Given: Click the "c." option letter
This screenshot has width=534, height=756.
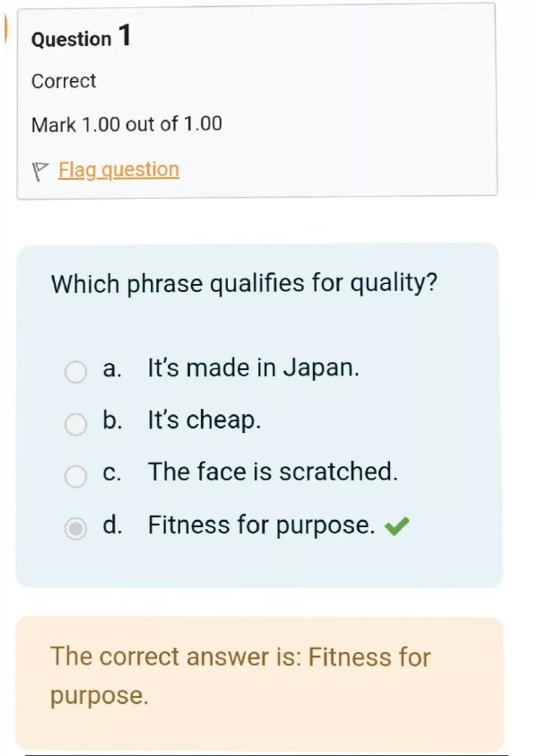Looking at the screenshot, I should tap(112, 472).
